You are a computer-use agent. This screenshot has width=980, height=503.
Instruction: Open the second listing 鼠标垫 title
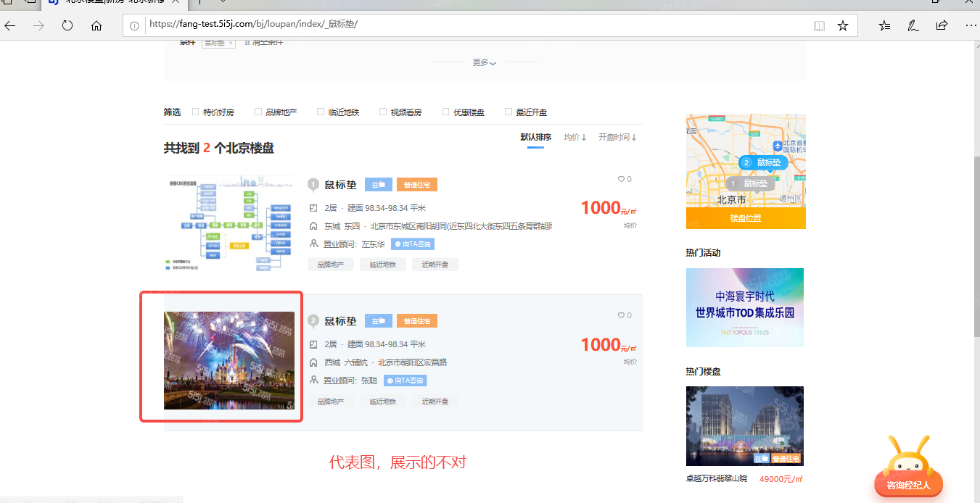340,321
